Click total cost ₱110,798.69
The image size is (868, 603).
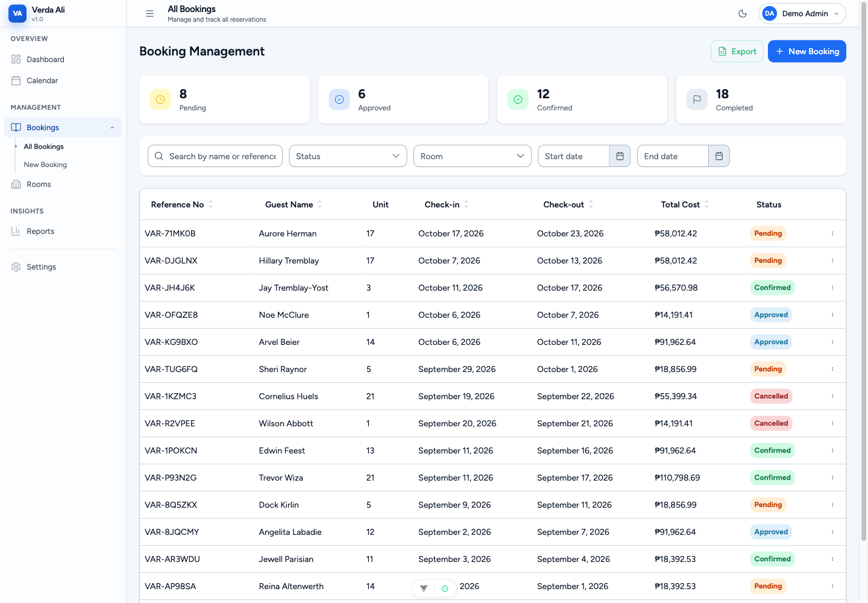pyautogui.click(x=678, y=478)
